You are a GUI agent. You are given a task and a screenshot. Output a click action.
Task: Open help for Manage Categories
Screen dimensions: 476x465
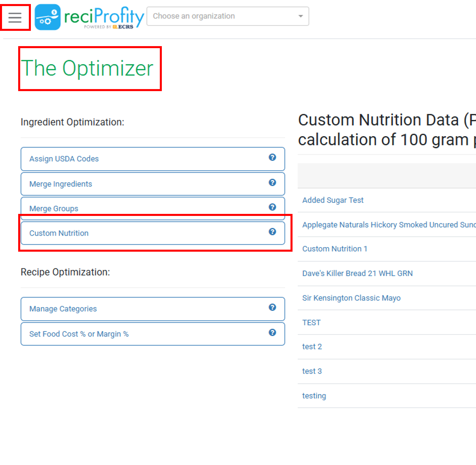pos(272,307)
